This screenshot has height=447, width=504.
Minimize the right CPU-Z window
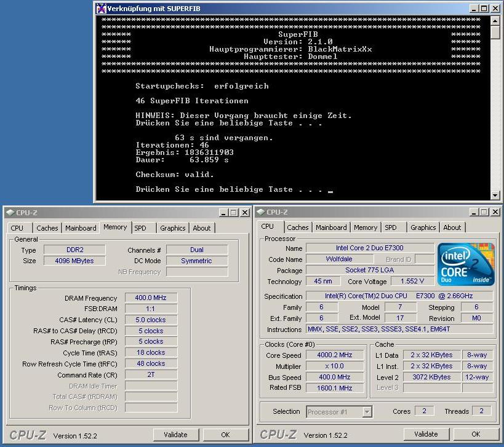pos(474,212)
